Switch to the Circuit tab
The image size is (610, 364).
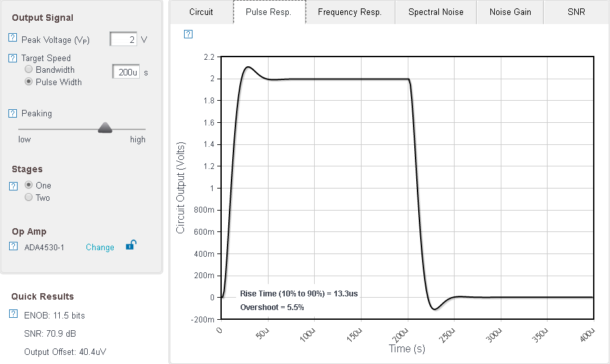point(201,12)
